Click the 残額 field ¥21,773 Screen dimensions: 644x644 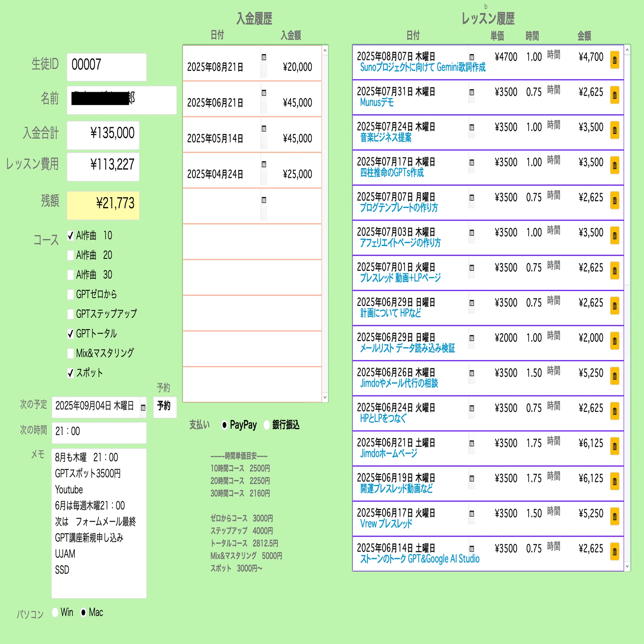coord(103,205)
